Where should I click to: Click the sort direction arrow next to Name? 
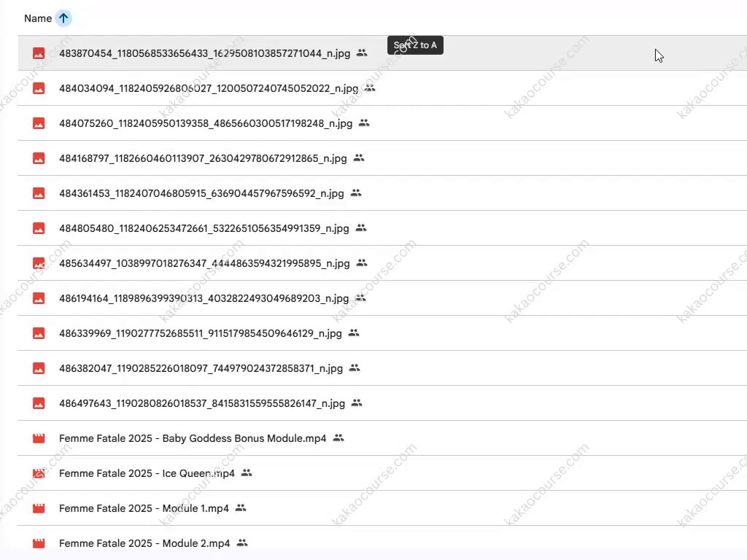63,19
